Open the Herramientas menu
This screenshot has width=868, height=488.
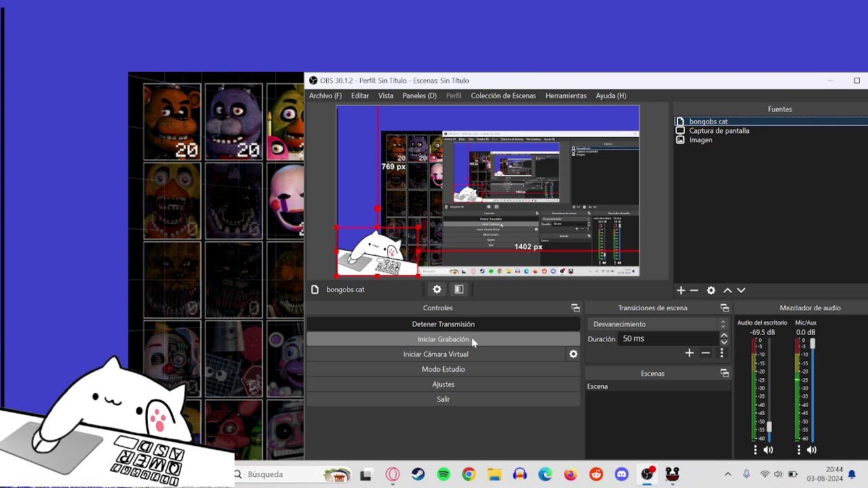tap(566, 96)
